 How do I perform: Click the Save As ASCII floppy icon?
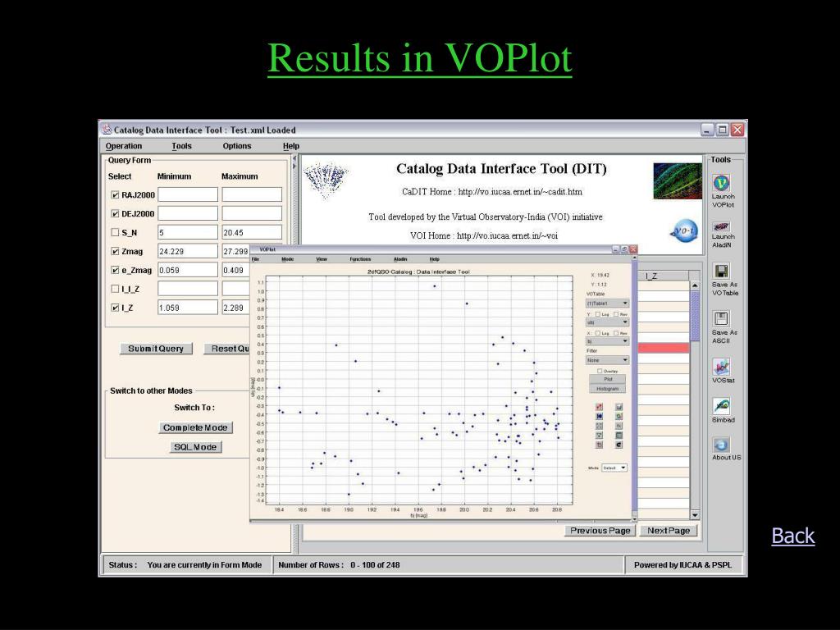721,318
